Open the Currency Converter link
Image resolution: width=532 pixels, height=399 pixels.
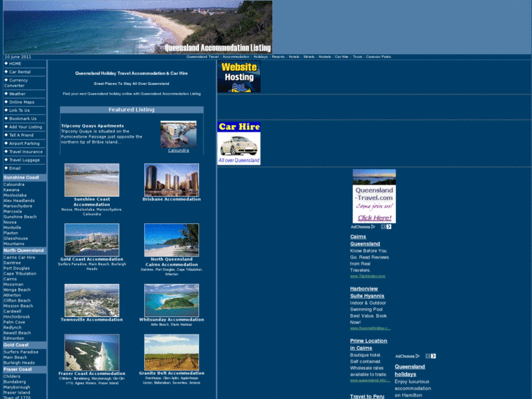pos(16,83)
